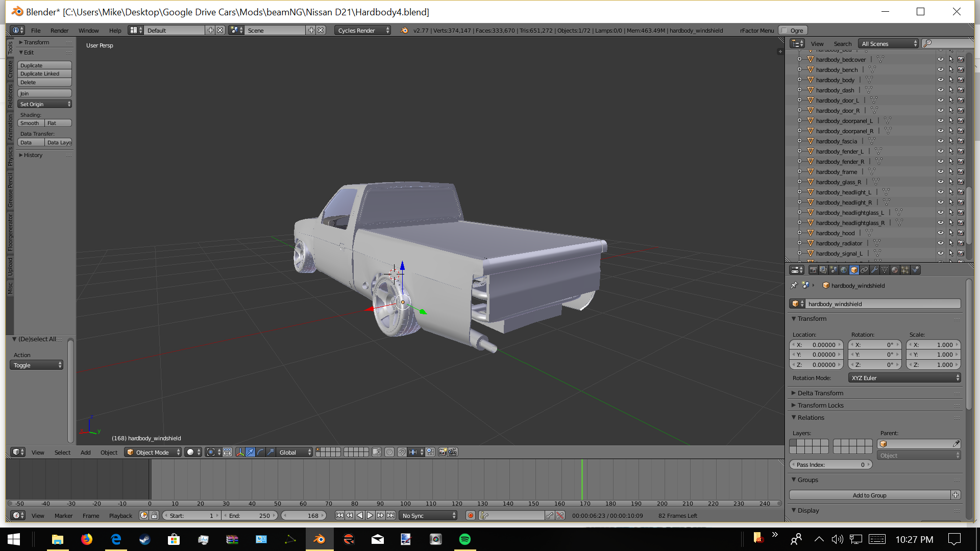Click the Add to Group button
Screen dimensions: 980x551
coord(869,495)
